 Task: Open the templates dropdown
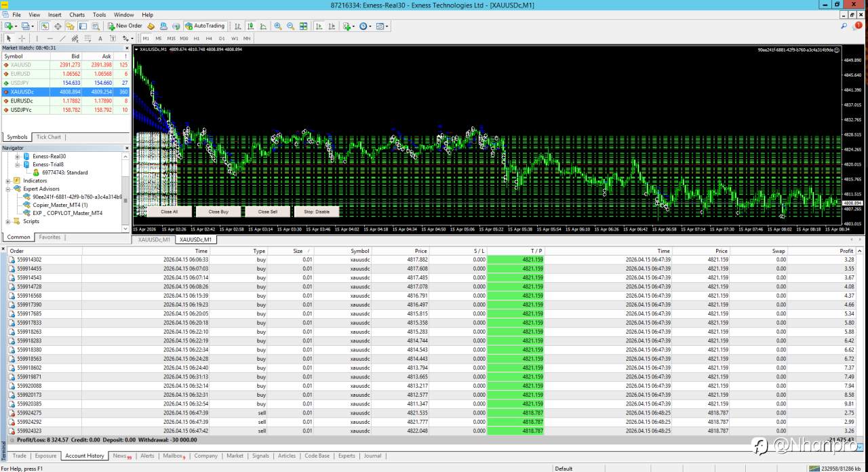(x=382, y=26)
